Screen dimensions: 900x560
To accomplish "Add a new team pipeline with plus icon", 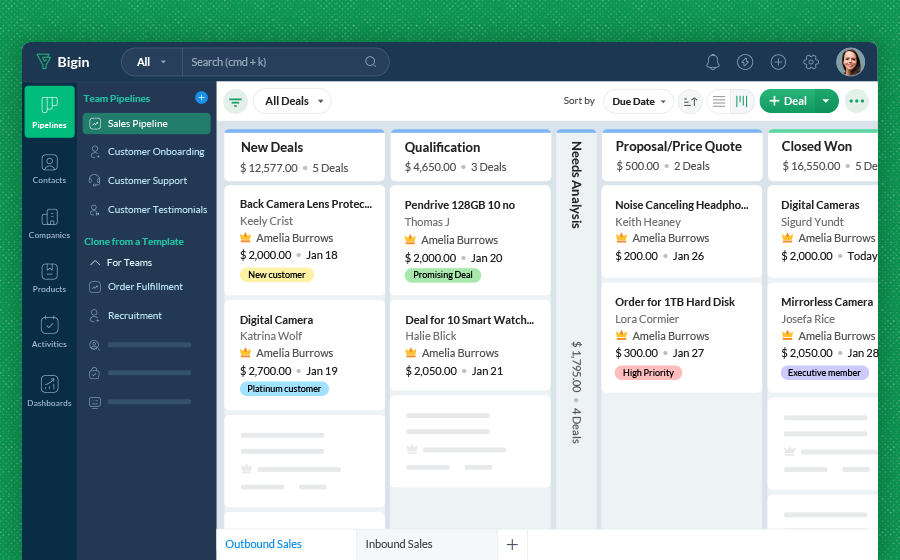I will 201,98.
